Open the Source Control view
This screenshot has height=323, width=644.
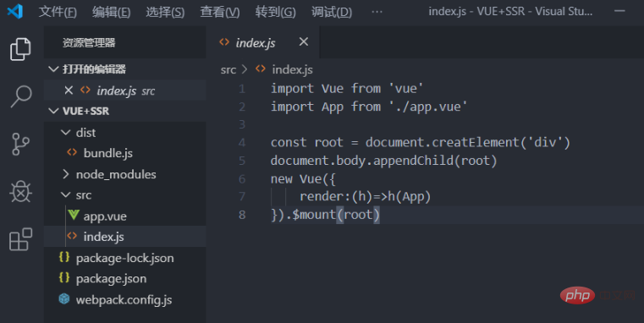click(x=20, y=144)
